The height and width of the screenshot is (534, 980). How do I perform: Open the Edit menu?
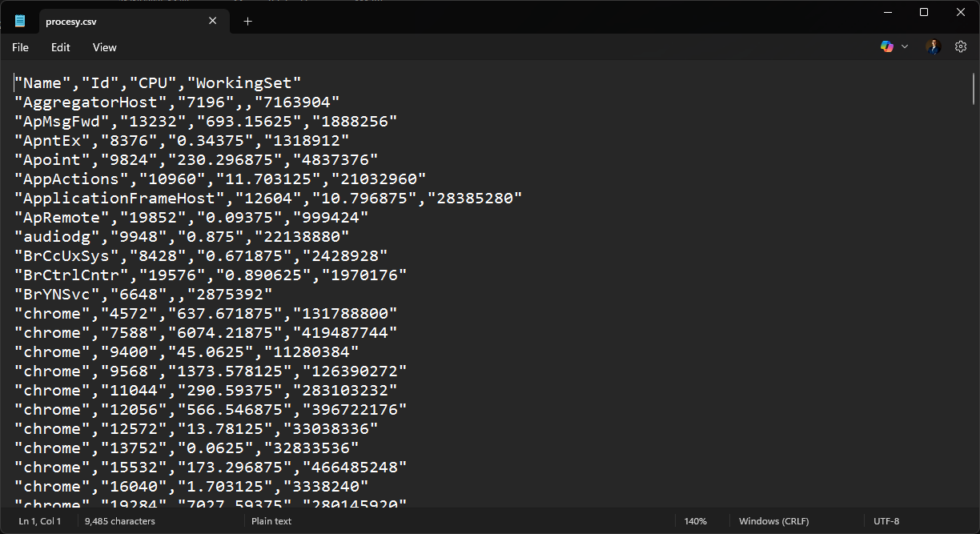pyautogui.click(x=61, y=47)
